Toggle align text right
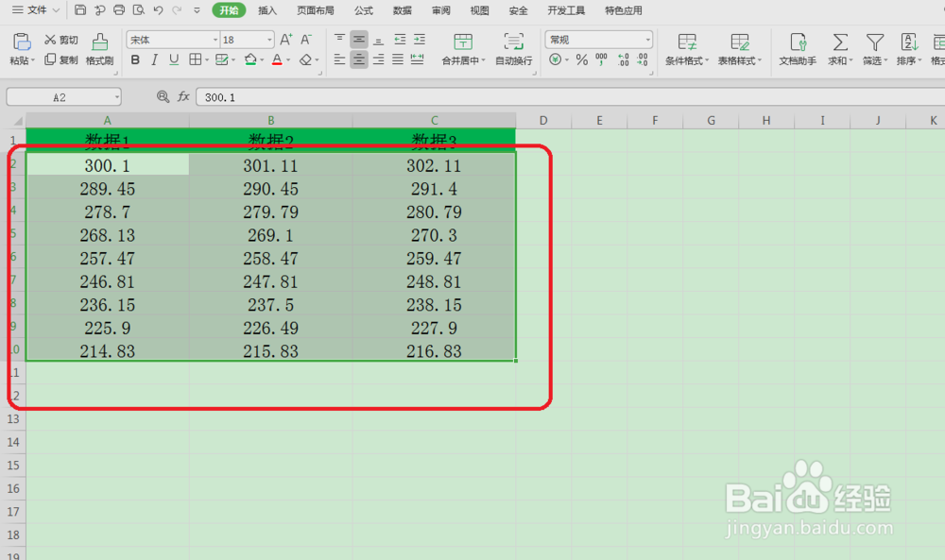Image resolution: width=945 pixels, height=560 pixels. click(379, 59)
